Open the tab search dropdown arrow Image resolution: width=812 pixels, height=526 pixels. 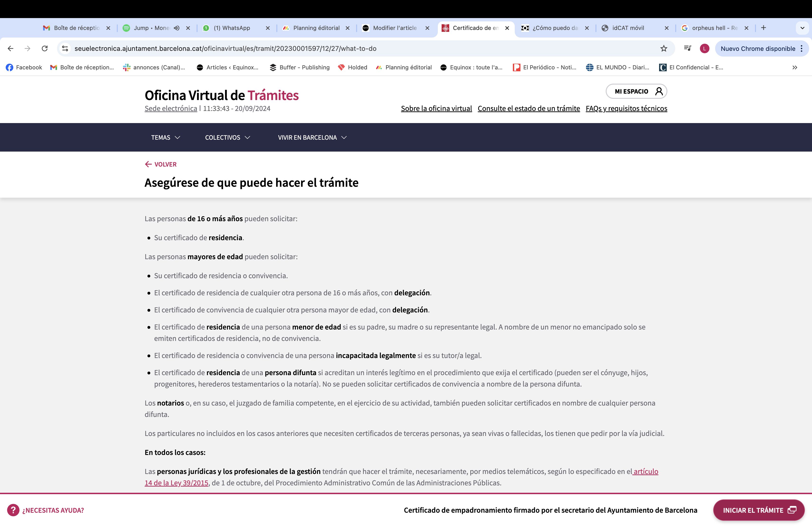point(802,28)
